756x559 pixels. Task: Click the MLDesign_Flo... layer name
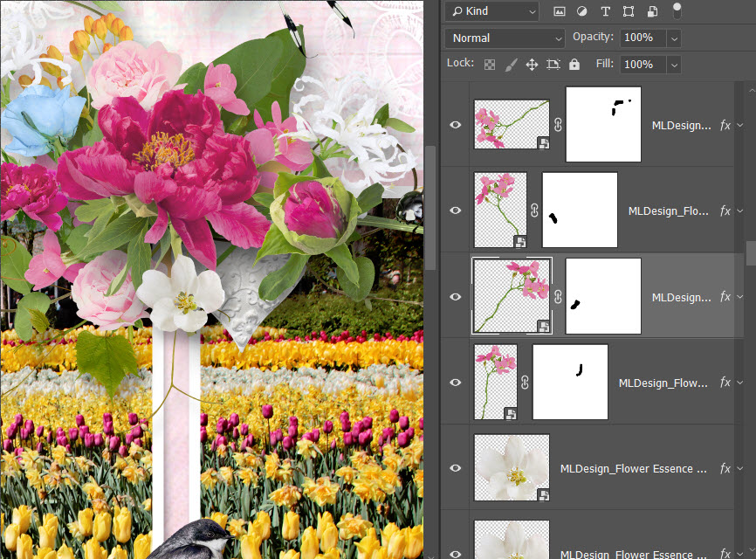(x=668, y=211)
